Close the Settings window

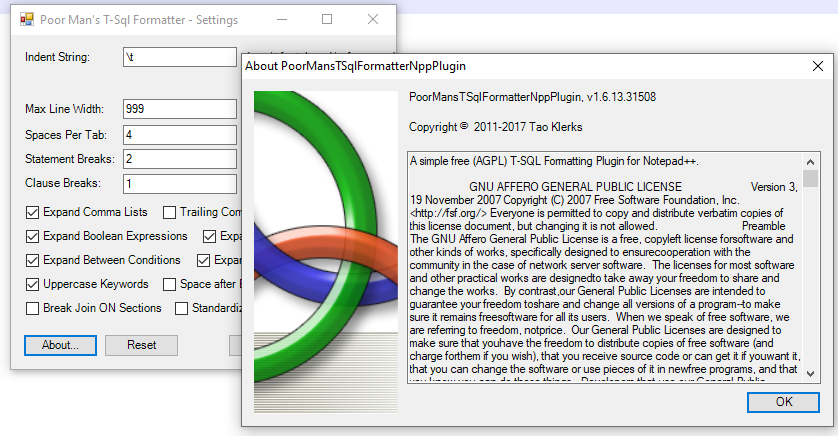[x=373, y=19]
